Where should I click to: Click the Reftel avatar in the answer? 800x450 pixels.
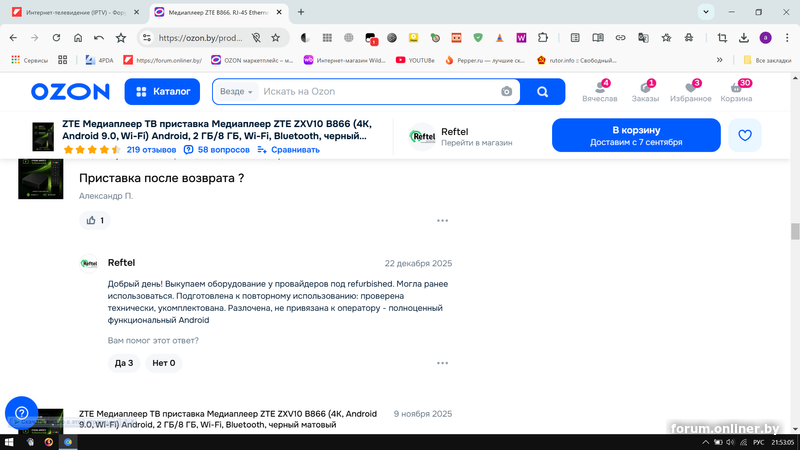pyautogui.click(x=89, y=263)
